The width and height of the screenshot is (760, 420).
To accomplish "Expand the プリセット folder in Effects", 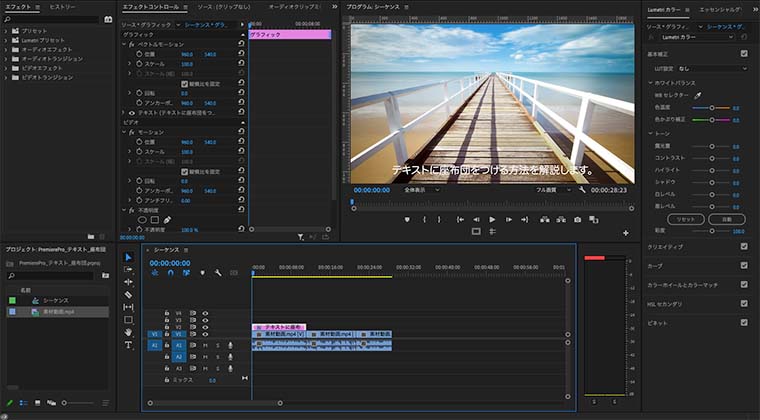I will 6,31.
